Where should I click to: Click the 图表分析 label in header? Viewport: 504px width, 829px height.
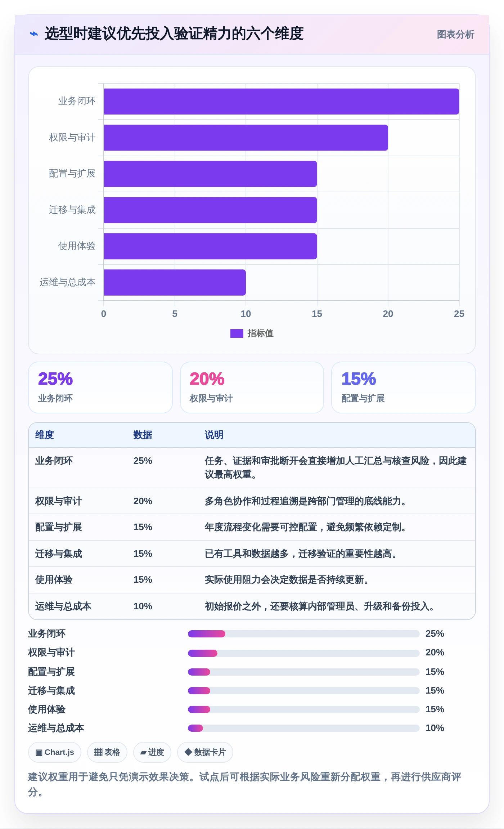455,34
